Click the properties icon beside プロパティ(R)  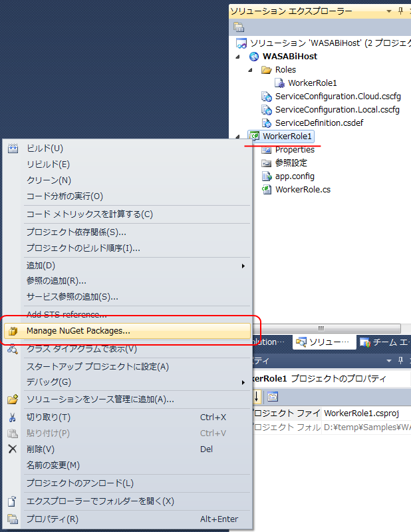pos(13,519)
